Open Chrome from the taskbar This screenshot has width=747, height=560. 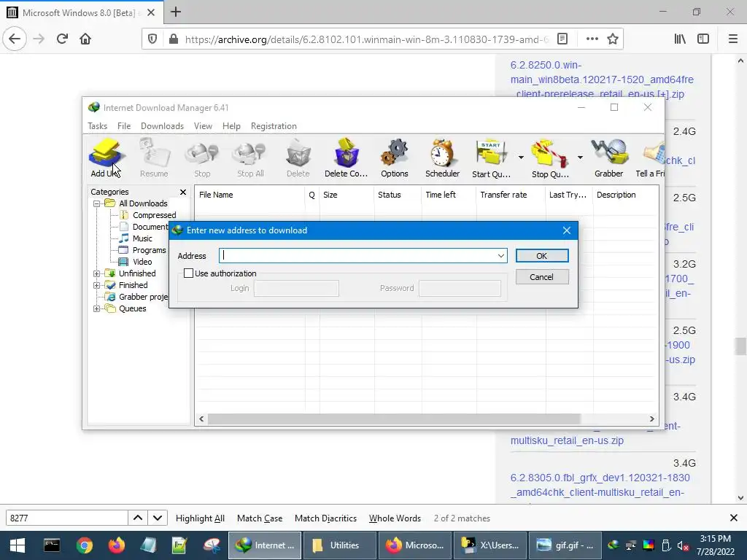pyautogui.click(x=85, y=545)
